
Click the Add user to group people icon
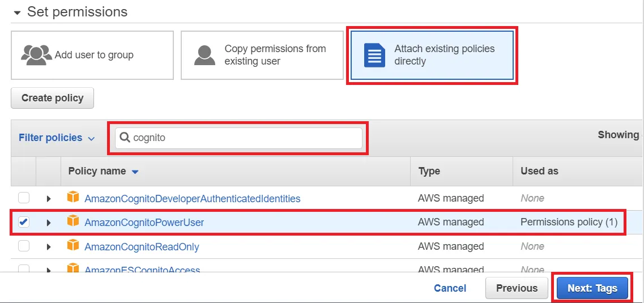coord(36,55)
